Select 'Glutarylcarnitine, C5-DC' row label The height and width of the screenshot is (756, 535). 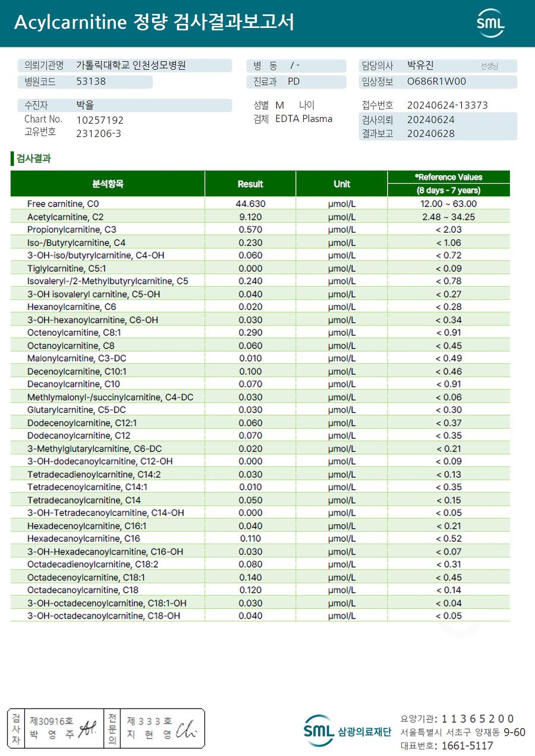coord(77,410)
